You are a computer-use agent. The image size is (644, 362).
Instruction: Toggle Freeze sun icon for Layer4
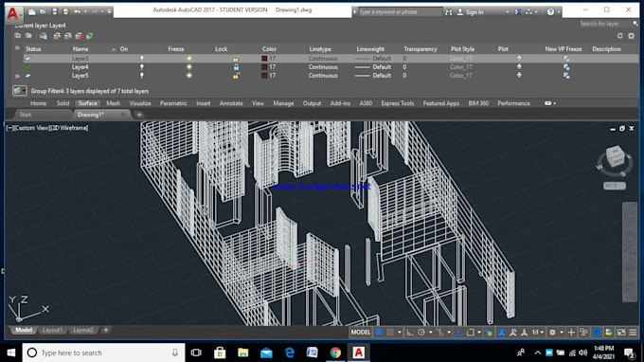188,67
